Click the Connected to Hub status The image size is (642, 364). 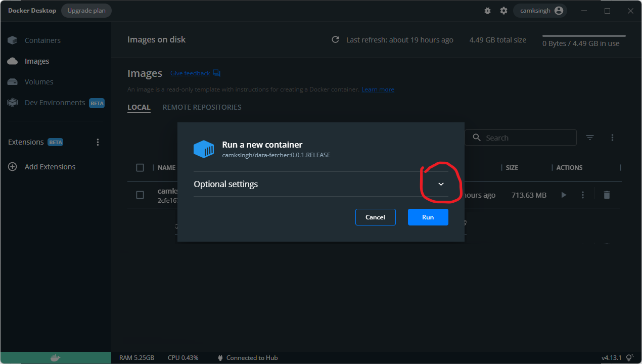pos(248,358)
